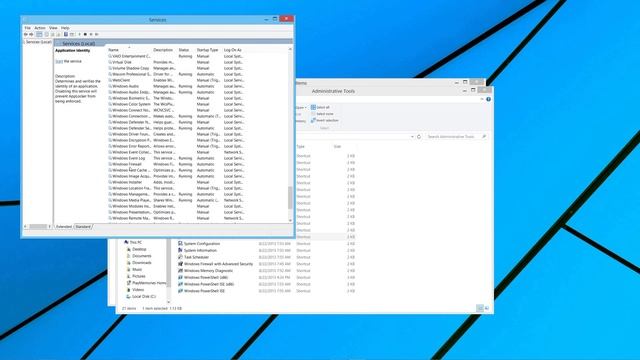Image resolution: width=640 pixels, height=360 pixels.
Task: Sort services by Name column header
Action: pyautogui.click(x=113, y=50)
